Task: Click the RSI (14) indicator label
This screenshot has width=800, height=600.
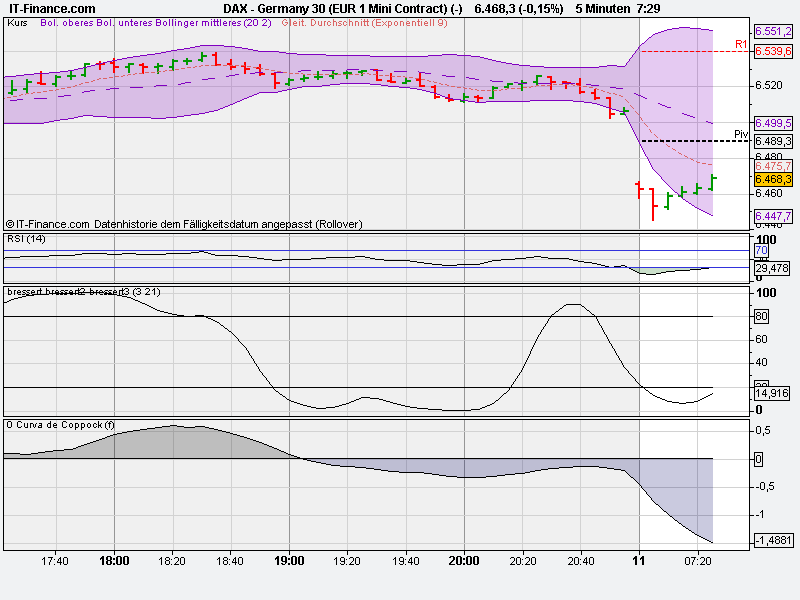Action: pyautogui.click(x=28, y=239)
